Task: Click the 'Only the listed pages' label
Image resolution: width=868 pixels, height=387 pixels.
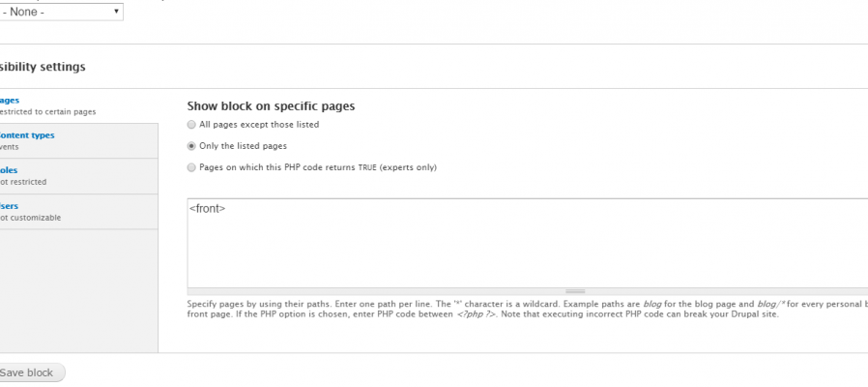Action: tap(243, 146)
